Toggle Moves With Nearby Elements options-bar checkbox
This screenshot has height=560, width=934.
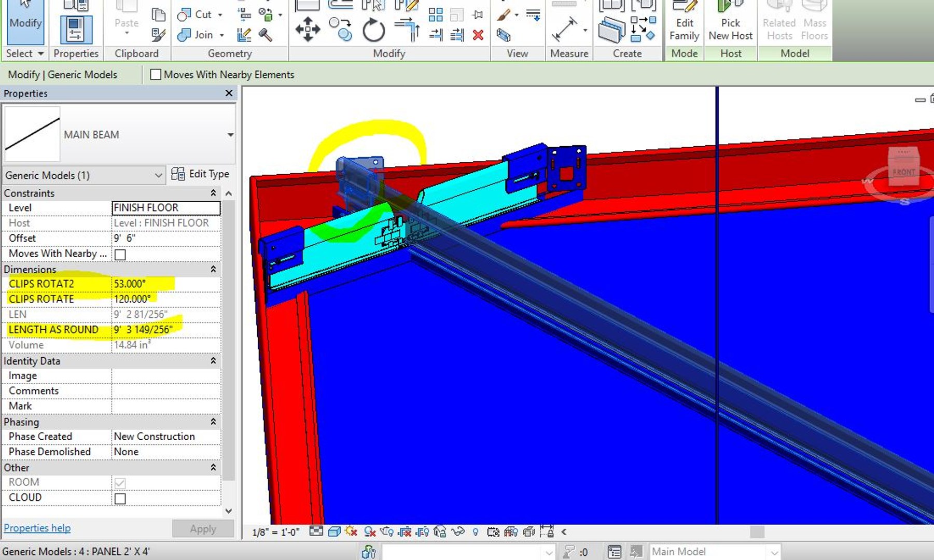(155, 74)
